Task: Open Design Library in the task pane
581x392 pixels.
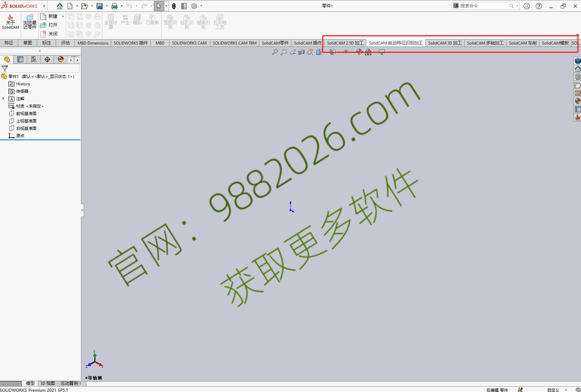Action: (x=578, y=77)
